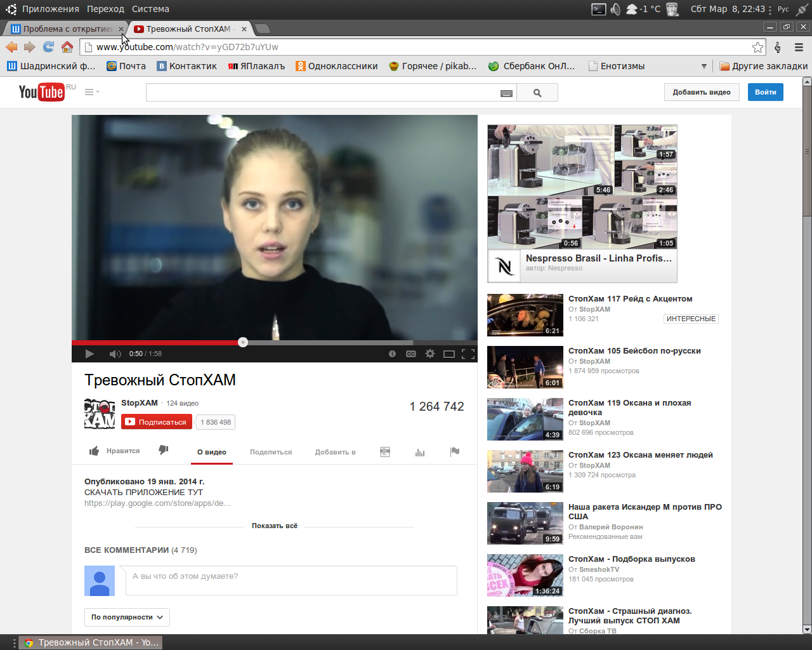Click the Добавить видео button
The image size is (812, 650).
coord(702,92)
